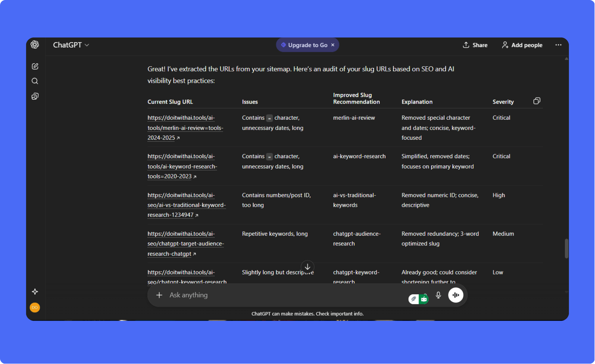The height and width of the screenshot is (364, 595).
Task: Click the Severity column header
Action: [503, 102]
